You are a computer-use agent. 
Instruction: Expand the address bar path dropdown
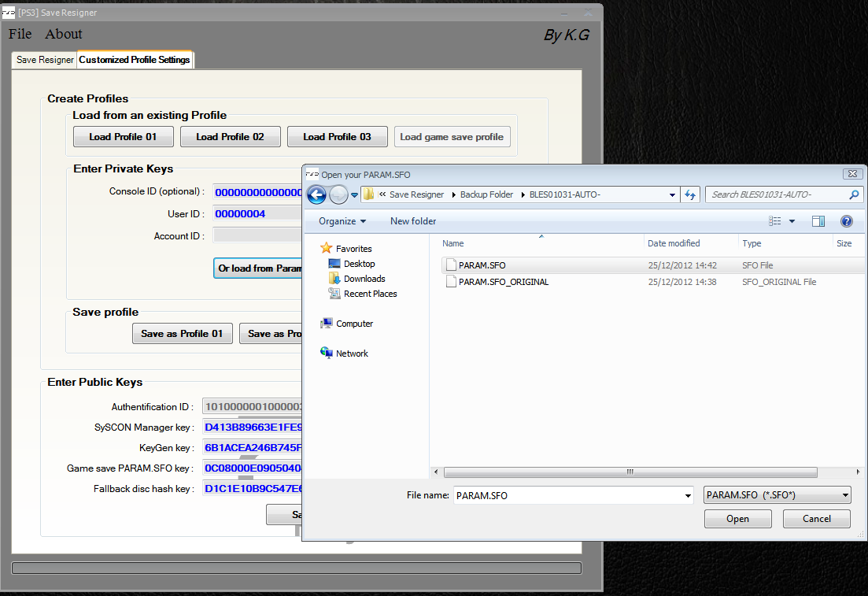[672, 195]
